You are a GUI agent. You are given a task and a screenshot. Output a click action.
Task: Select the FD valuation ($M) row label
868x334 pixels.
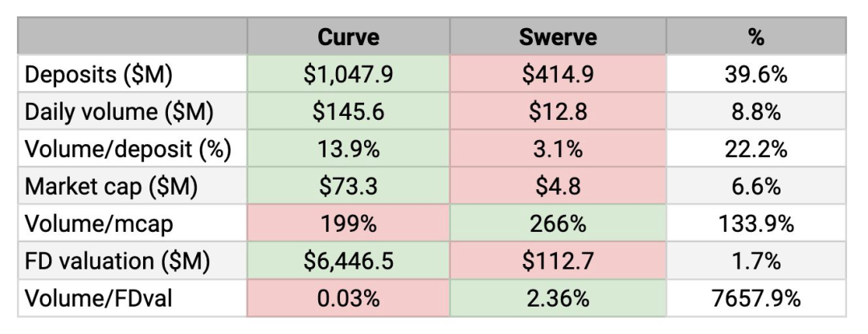[133, 260]
